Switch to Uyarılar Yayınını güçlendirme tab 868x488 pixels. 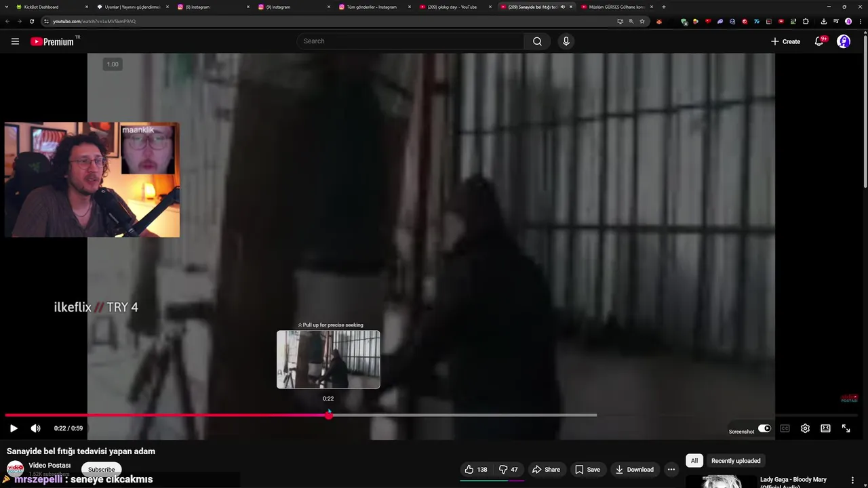pos(134,7)
